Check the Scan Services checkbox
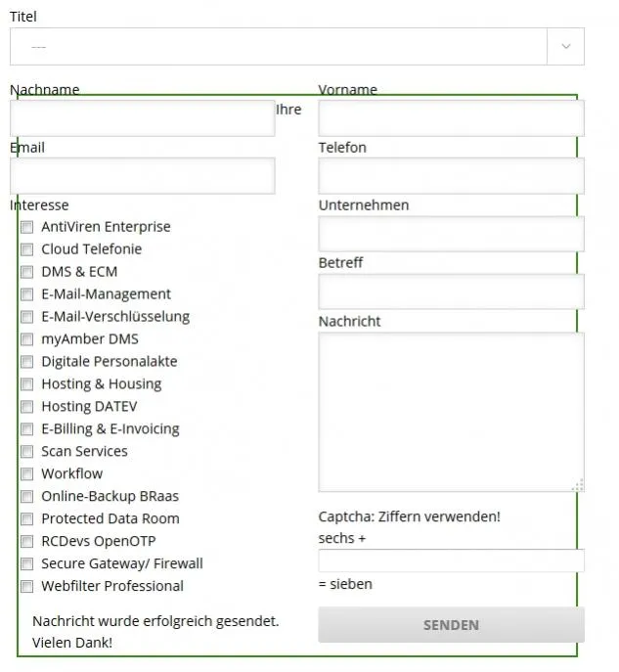Viewport: 619px width, 672px height. point(27,451)
